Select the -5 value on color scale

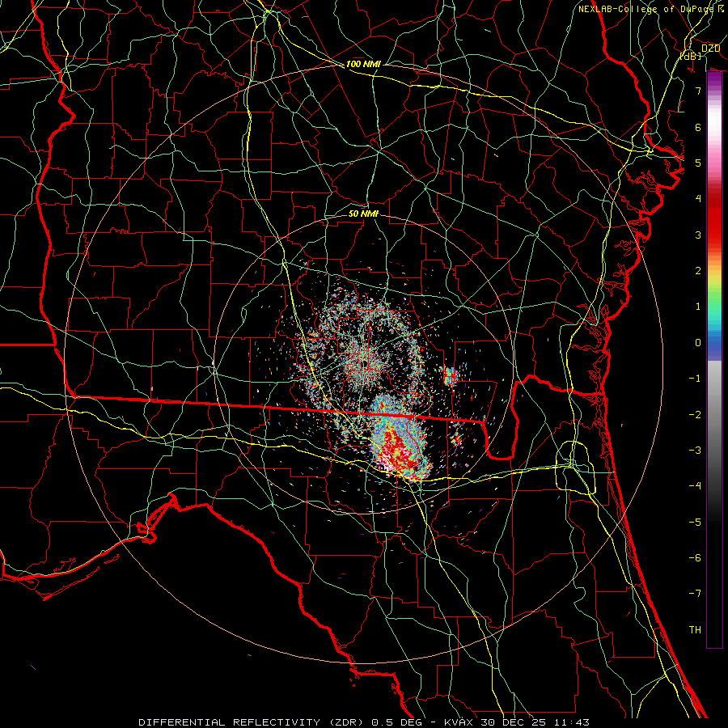pos(695,523)
